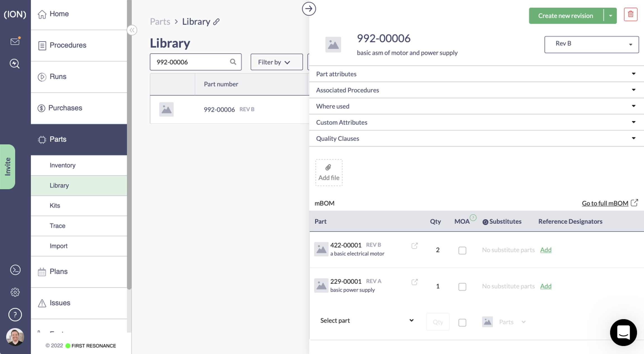
Task: Check MOA box for 422-00001
Action: coord(462,250)
